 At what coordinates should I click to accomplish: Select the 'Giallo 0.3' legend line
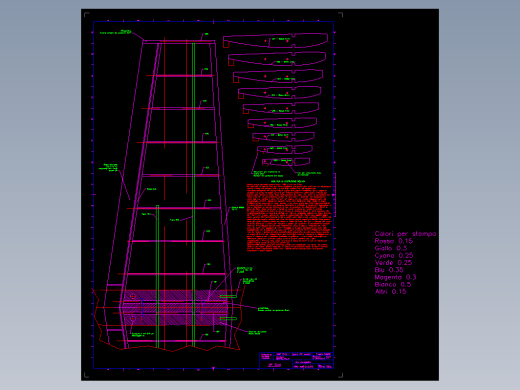(391, 248)
